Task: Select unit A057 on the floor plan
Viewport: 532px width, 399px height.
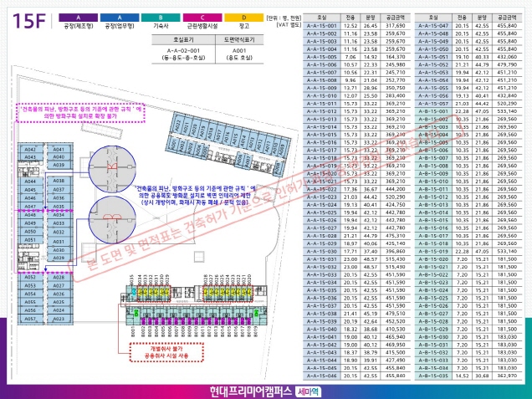Action: [x=29, y=319]
